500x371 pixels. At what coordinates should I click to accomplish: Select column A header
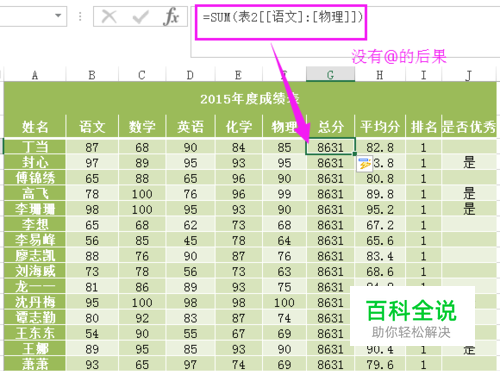pos(35,75)
